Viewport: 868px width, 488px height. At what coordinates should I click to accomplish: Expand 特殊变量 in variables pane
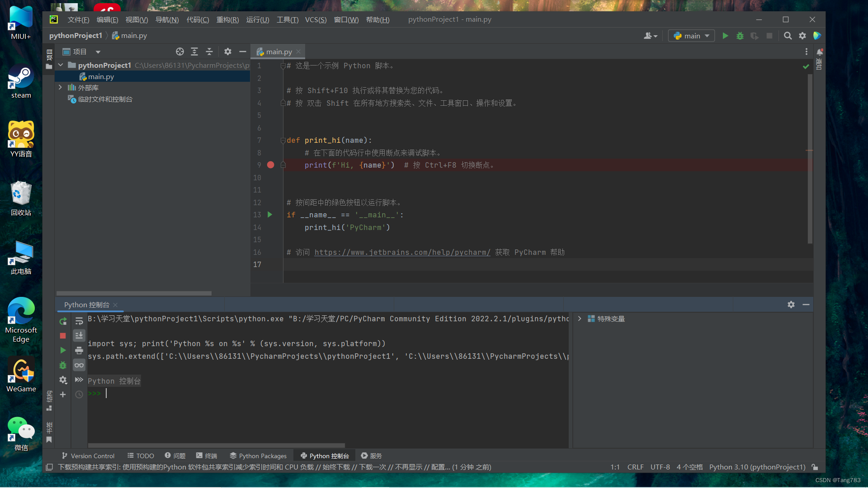coord(580,319)
